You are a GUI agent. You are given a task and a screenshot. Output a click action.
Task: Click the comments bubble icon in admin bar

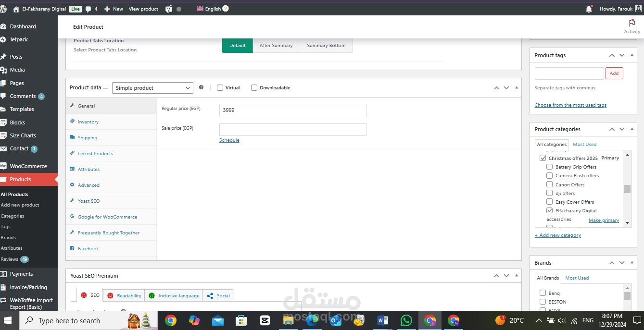coord(88,9)
